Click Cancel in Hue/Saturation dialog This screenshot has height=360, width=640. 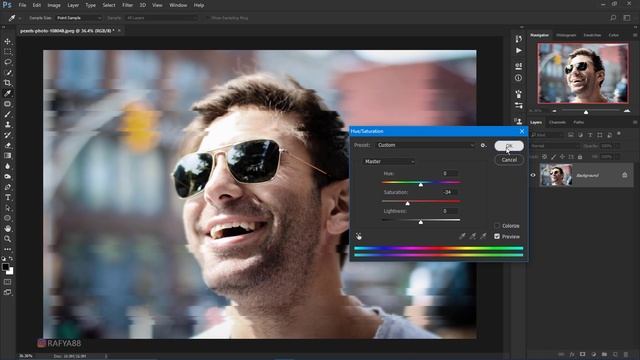point(509,160)
